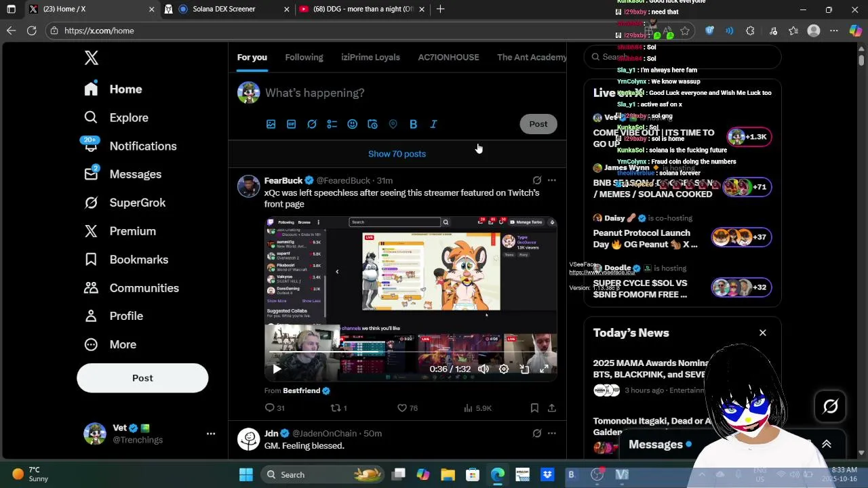Open the floating Grok button
Screen dimensions: 868x488
tap(831, 407)
